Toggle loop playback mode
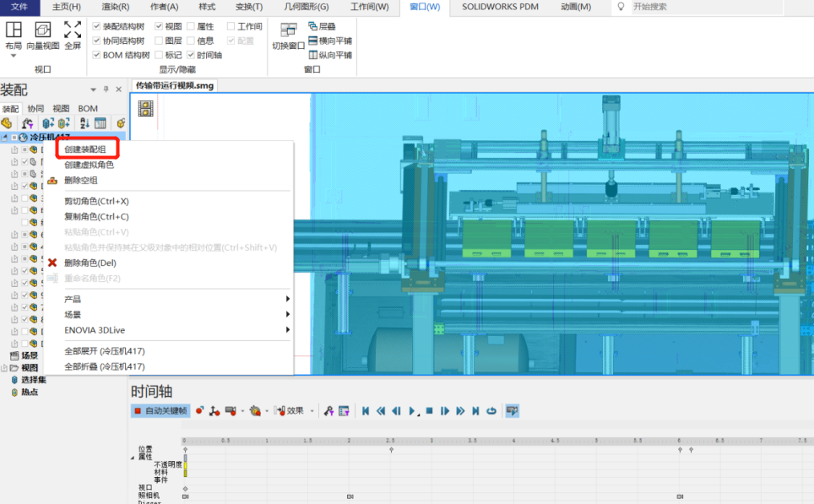Viewport: 814px width, 504px height. coord(491,410)
